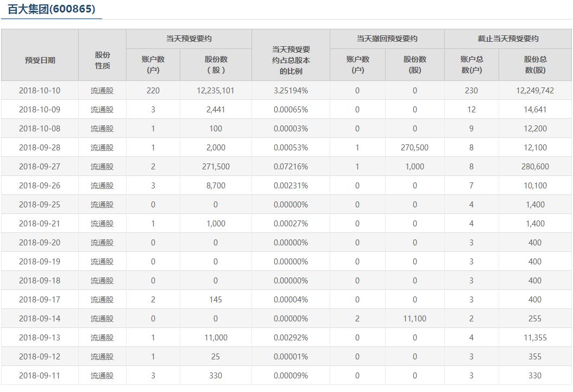
Task: Click the 当天撤回预受要约 group header
Action: [x=387, y=39]
